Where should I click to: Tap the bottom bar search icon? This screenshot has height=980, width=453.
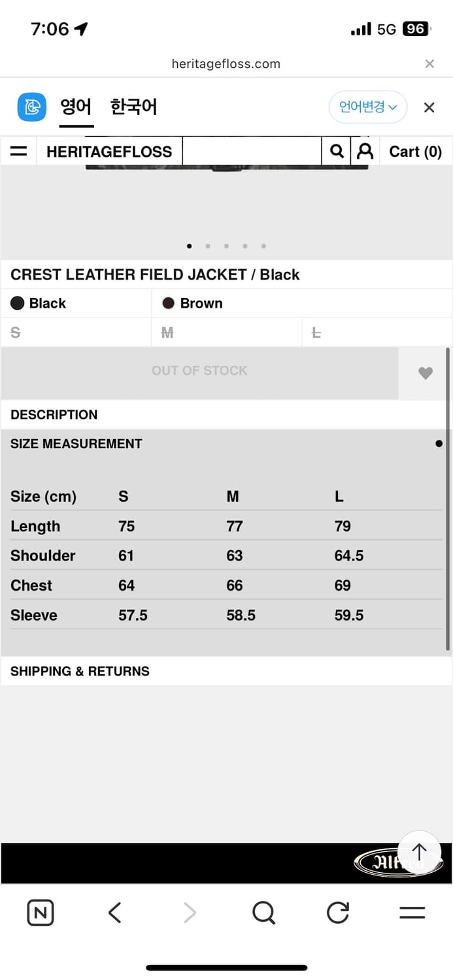click(263, 912)
